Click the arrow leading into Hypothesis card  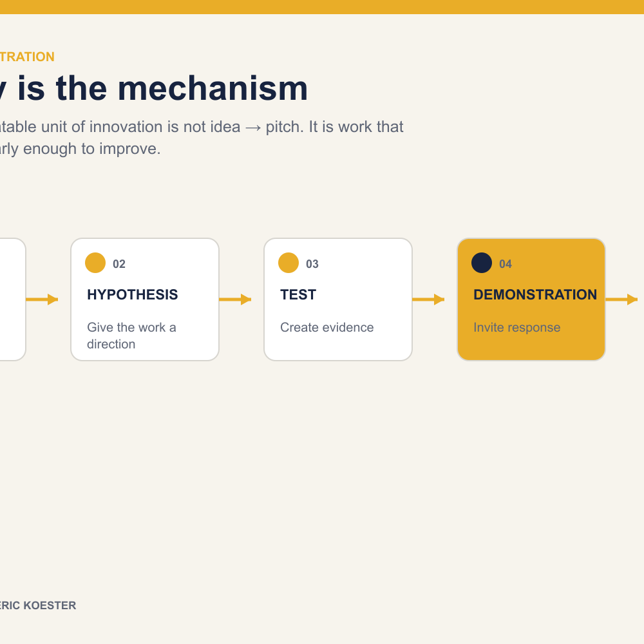(x=42, y=299)
